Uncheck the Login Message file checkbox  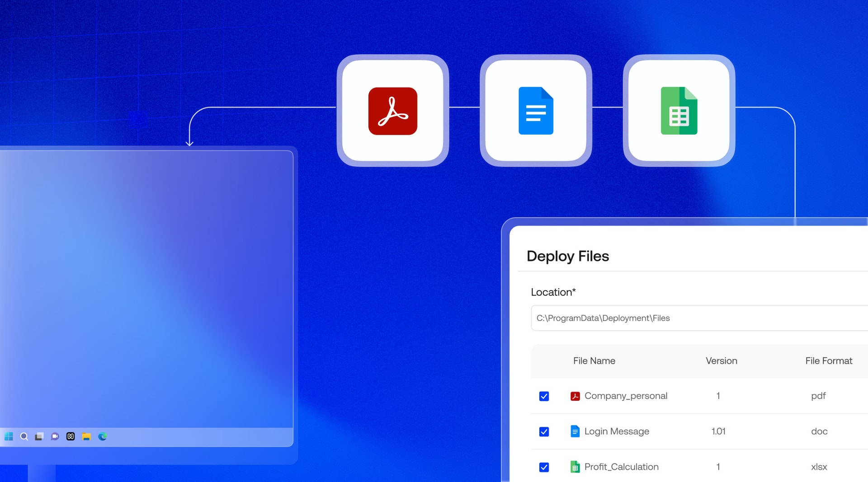[544, 432]
